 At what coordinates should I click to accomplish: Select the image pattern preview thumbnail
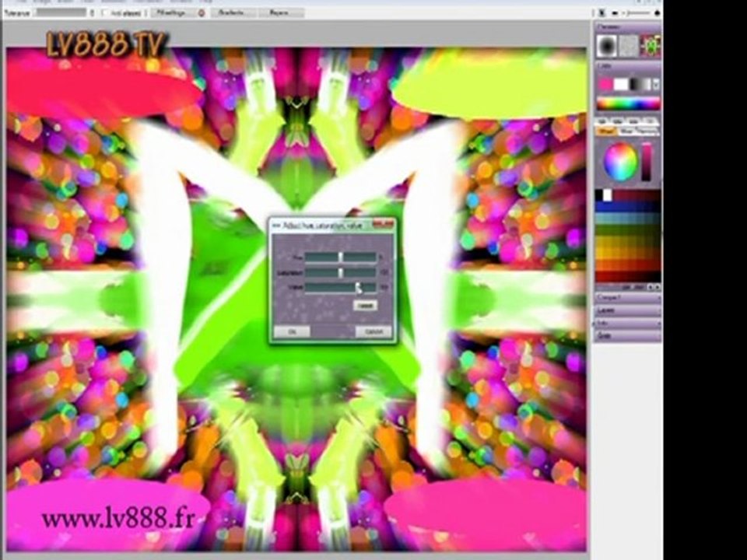tap(651, 46)
